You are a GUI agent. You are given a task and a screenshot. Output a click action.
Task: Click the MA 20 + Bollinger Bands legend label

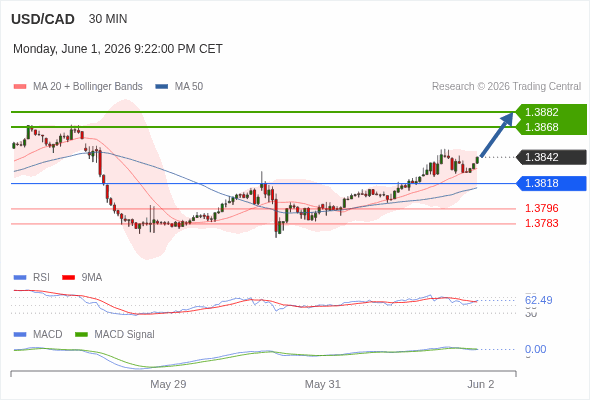point(88,87)
